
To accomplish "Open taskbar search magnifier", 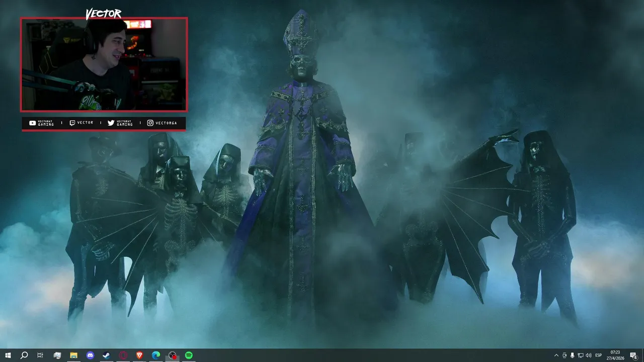I will click(x=24, y=355).
